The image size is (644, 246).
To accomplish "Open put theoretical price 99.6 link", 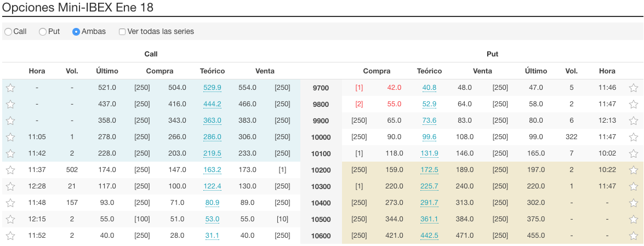I will click(429, 137).
